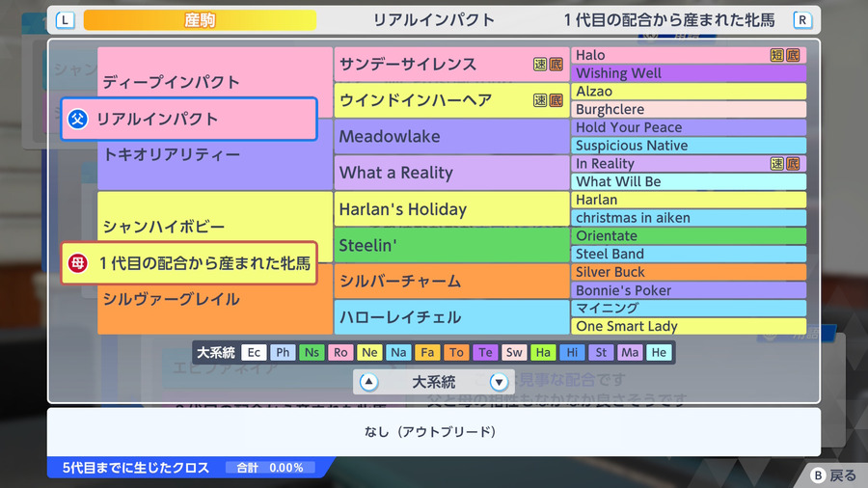This screenshot has width=868, height=488.
Task: Click the up arrow beside 大系統
Action: pos(368,382)
